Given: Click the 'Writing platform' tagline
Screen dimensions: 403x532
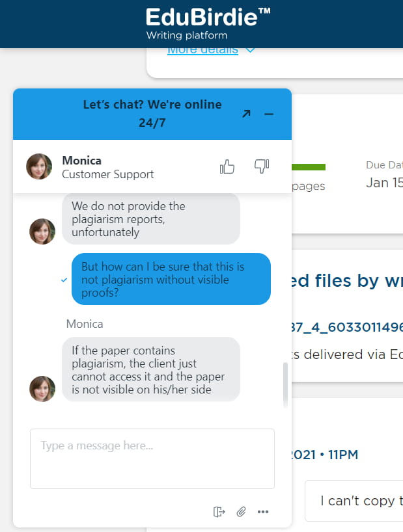Looking at the screenshot, I should (187, 35).
